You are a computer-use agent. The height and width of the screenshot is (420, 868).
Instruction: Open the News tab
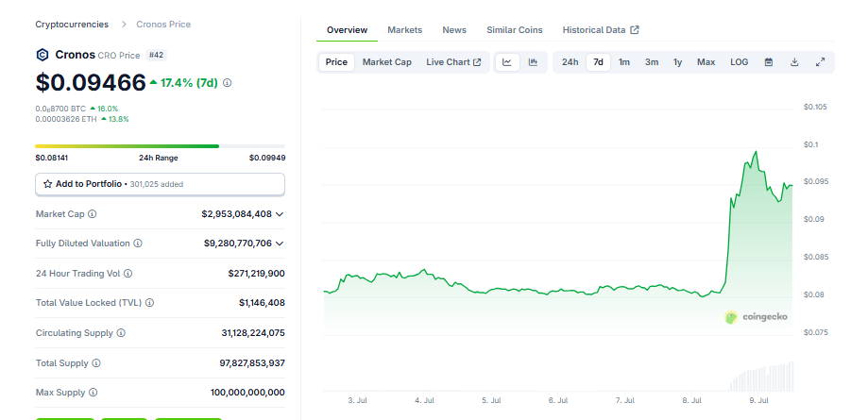tap(454, 30)
